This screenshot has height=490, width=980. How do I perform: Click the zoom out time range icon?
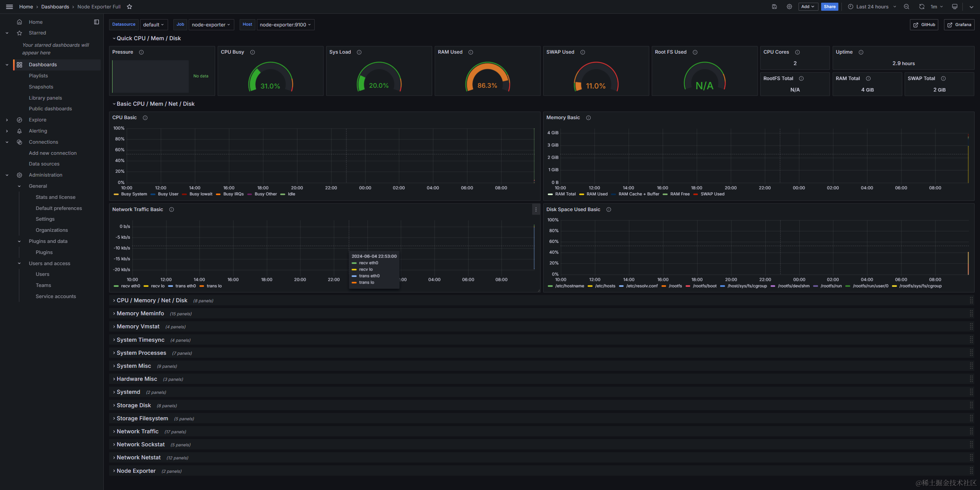point(906,7)
